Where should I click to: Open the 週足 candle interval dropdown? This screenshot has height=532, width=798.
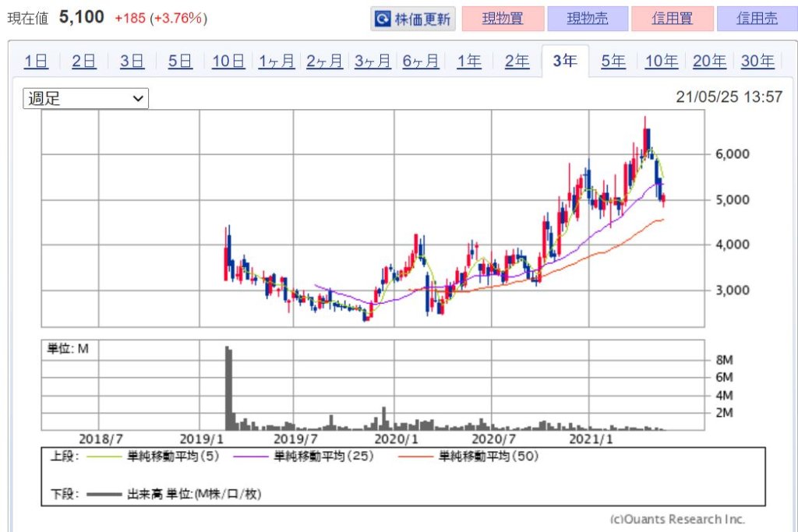tap(86, 98)
